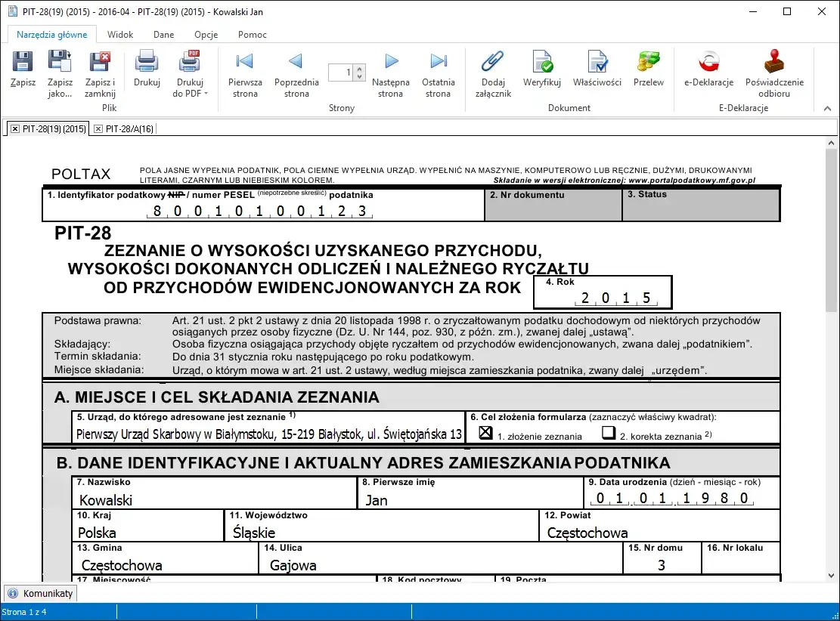This screenshot has height=621, width=840.
Task: Switch to the Widok ribbon tab
Action: click(120, 34)
